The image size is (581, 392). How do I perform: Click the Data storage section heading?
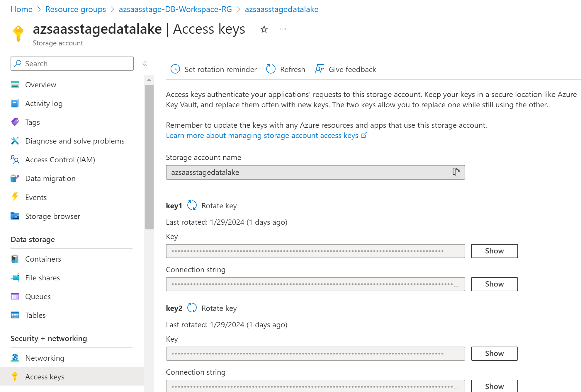point(33,239)
